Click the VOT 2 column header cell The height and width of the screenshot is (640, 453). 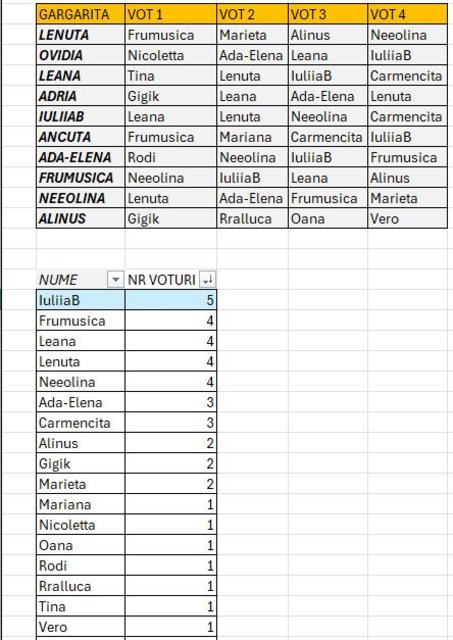pos(252,14)
